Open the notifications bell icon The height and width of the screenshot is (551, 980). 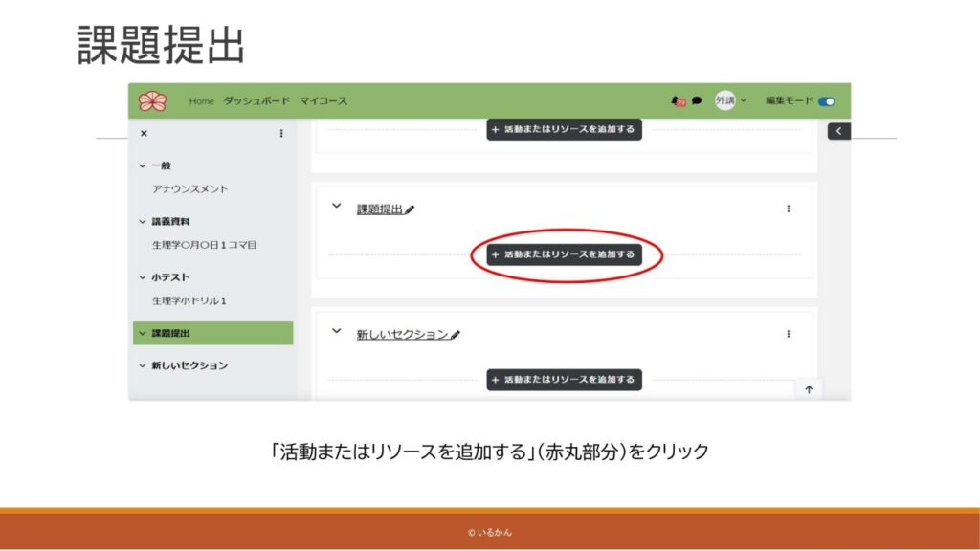pyautogui.click(x=679, y=100)
